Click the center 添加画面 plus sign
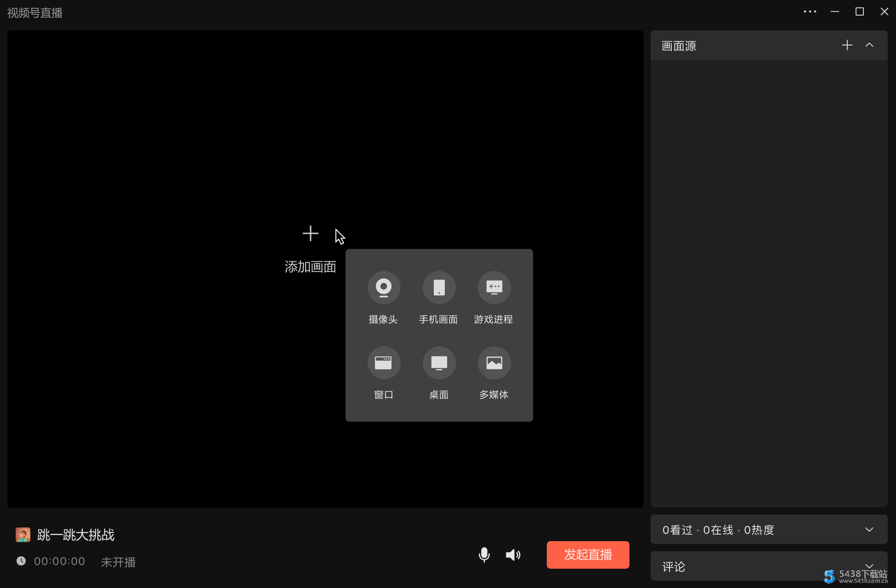 [311, 233]
